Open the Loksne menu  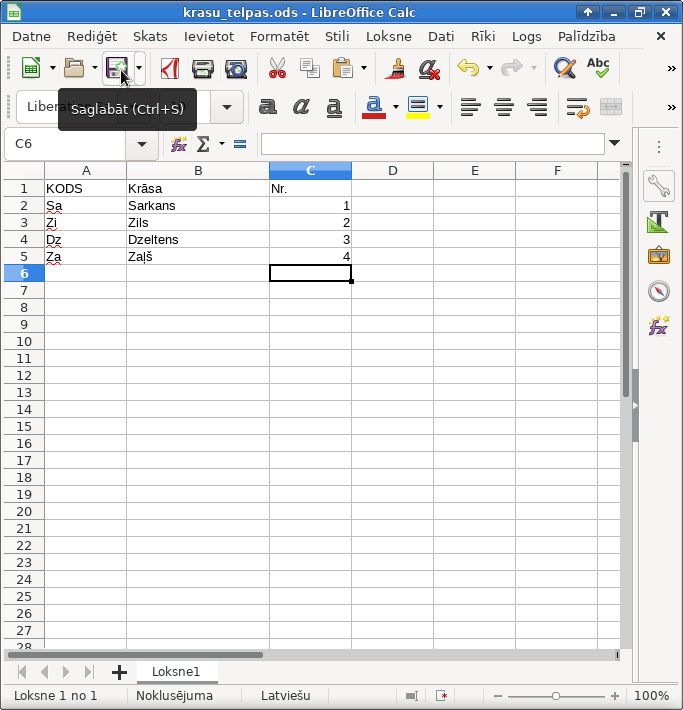389,37
